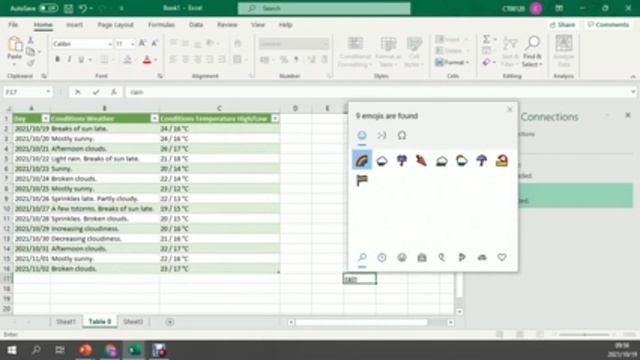The width and height of the screenshot is (640, 360).
Task: Cancel the formula bar entry
Action: (x=78, y=92)
